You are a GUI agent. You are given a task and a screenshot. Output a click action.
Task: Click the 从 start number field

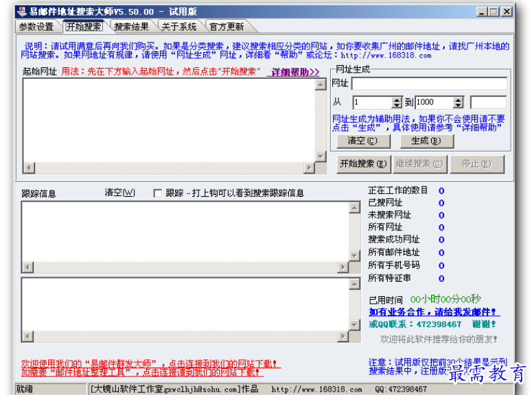coord(372,102)
